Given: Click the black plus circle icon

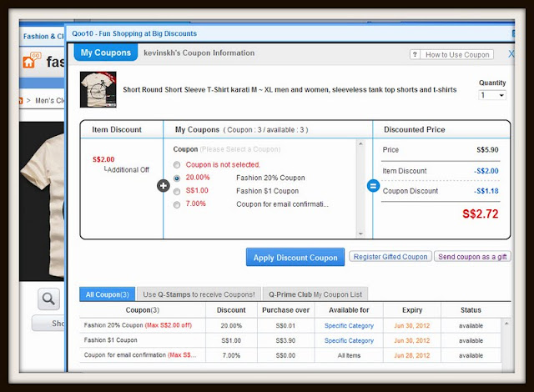Looking at the screenshot, I should [164, 186].
